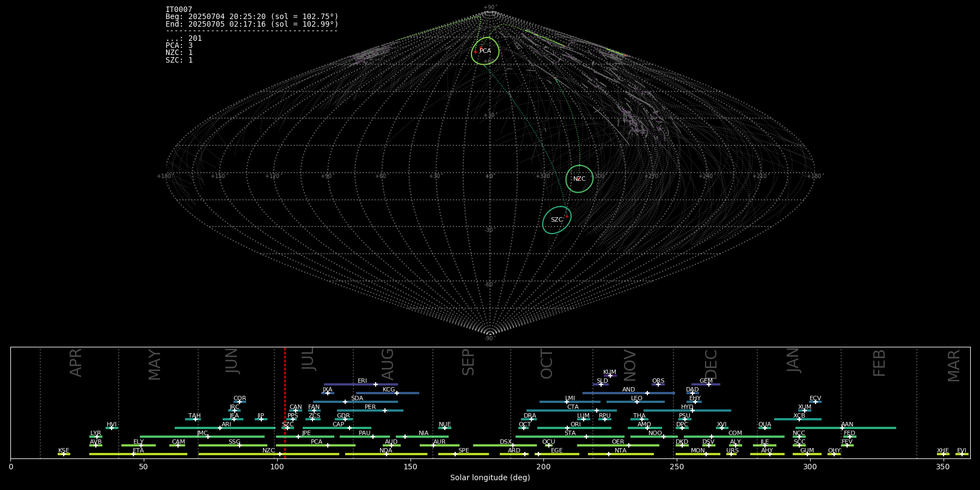Screen dimensions: 980x490
Task: Click the 'PCA: 3' count in the header
Action: tap(179, 45)
